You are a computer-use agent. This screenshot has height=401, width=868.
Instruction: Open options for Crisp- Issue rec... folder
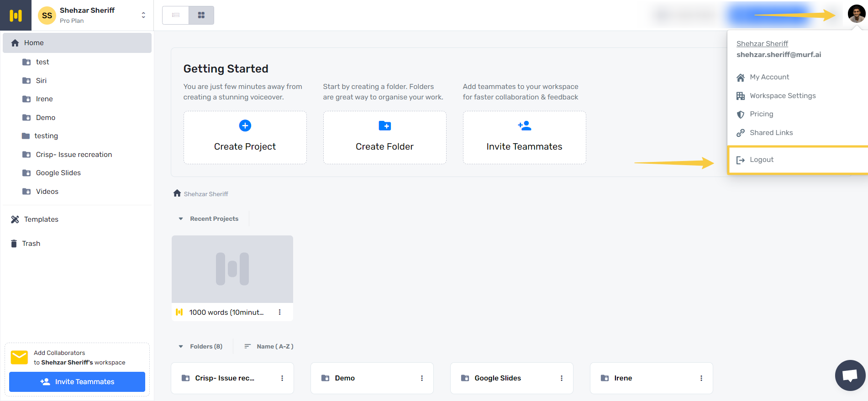(282, 378)
